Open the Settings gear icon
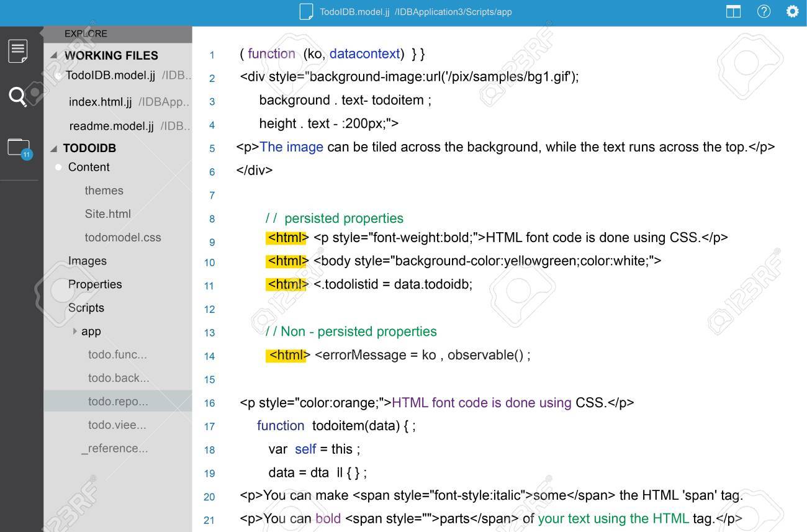Screen dimensions: 807x532 pos(792,11)
